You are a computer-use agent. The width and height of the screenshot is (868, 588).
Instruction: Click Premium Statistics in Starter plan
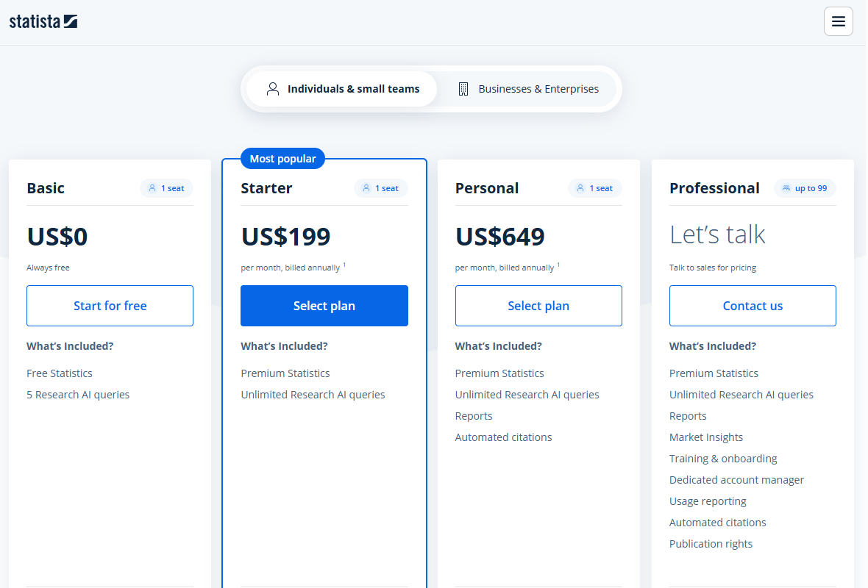pos(285,373)
